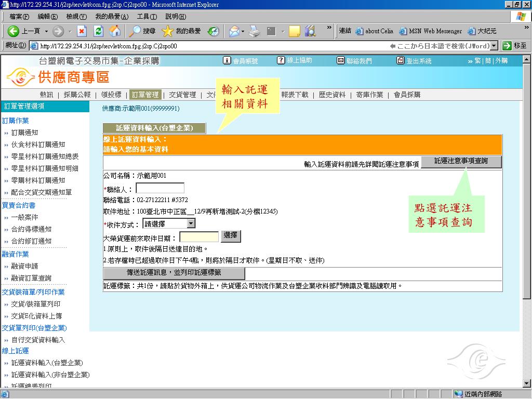Screen dimensions: 532x399
Task: Expand the back button history dropdown
Action: click(46, 31)
